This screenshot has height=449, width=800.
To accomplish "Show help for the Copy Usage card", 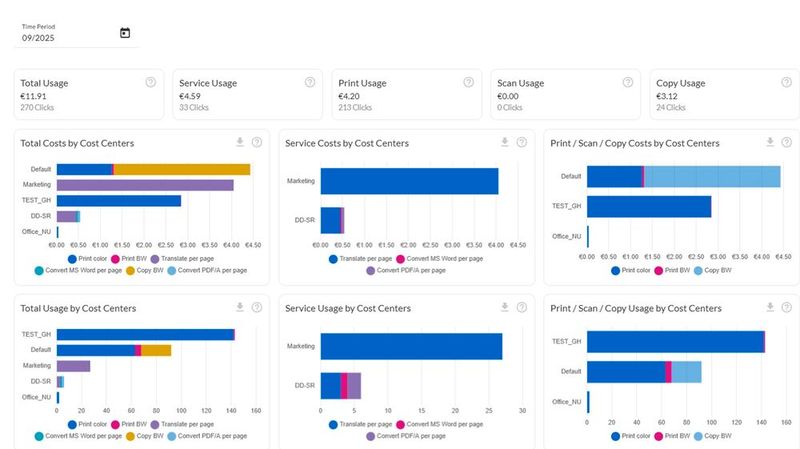I will (x=786, y=82).
